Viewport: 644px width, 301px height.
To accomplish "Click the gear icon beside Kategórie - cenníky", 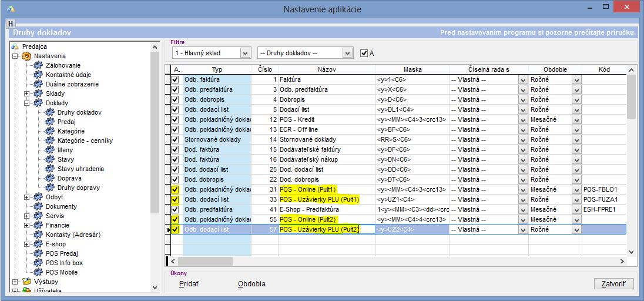I will tap(50, 141).
